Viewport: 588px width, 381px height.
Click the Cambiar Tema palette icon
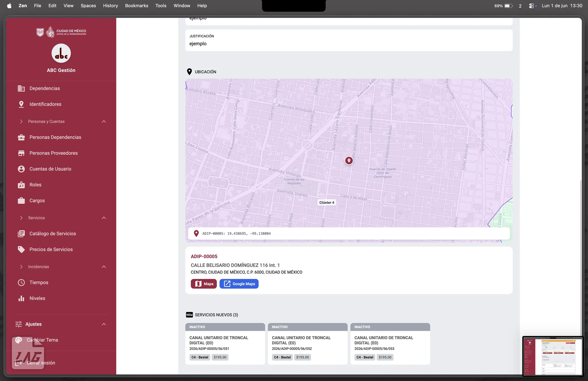[19, 340]
